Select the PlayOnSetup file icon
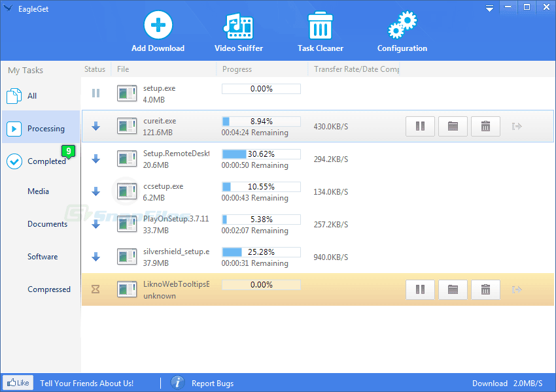 click(x=127, y=224)
